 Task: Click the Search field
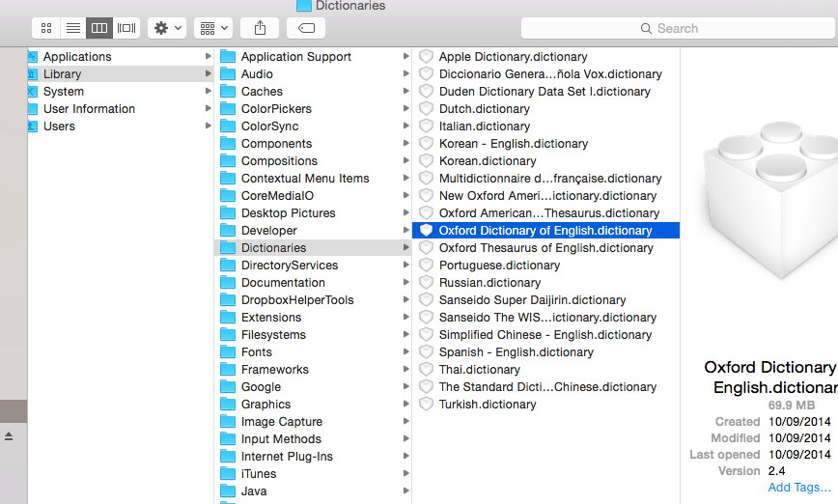point(679,28)
